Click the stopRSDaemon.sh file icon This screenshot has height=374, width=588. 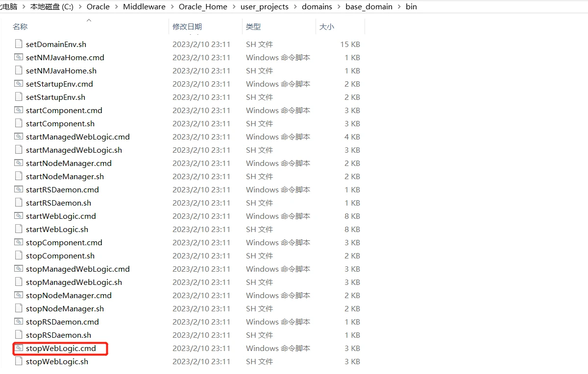point(19,335)
